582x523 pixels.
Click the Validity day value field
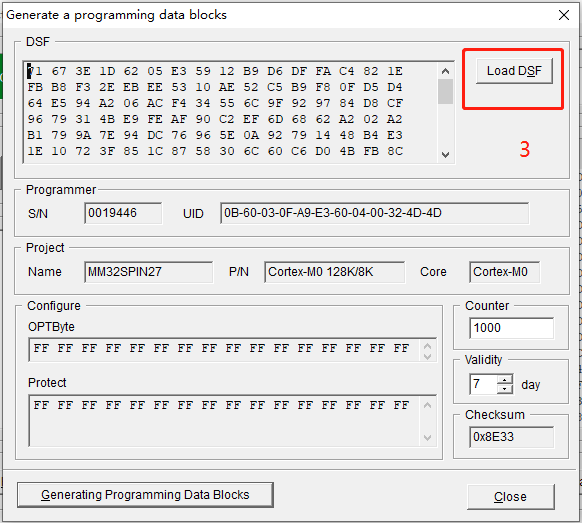pyautogui.click(x=483, y=384)
